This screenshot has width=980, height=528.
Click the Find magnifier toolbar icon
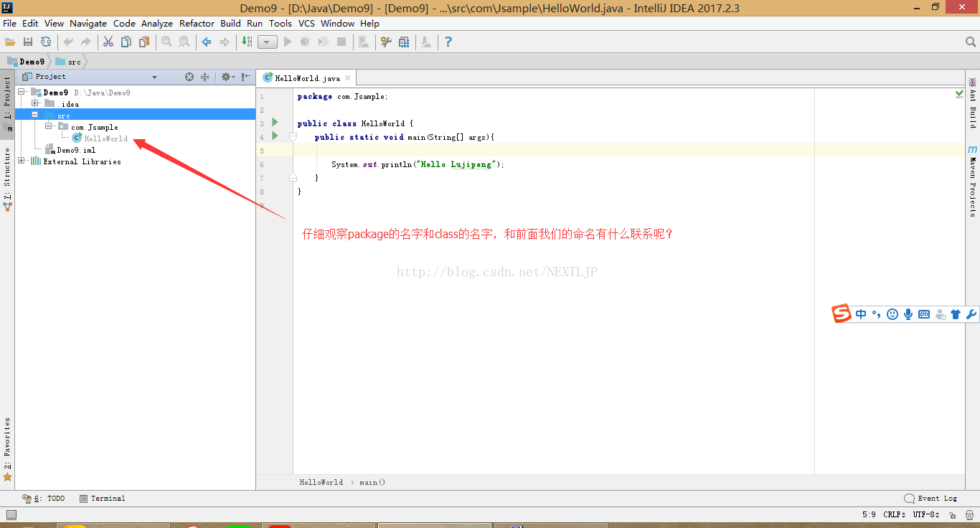[166, 42]
